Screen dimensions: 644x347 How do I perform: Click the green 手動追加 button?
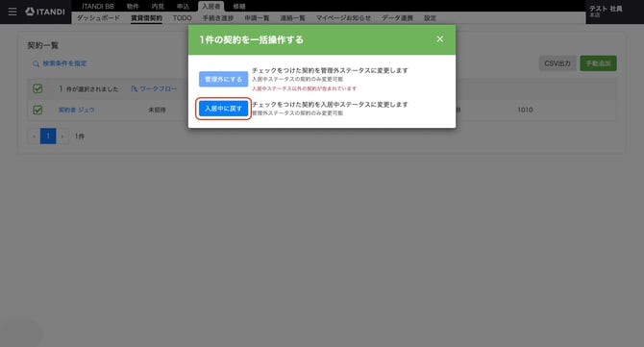[598, 63]
